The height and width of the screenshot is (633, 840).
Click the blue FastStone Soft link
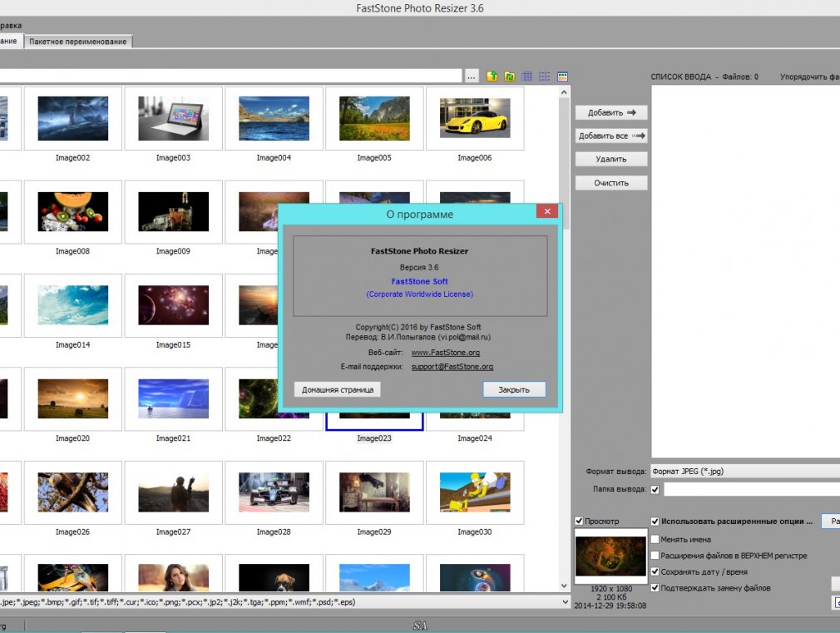(419, 281)
